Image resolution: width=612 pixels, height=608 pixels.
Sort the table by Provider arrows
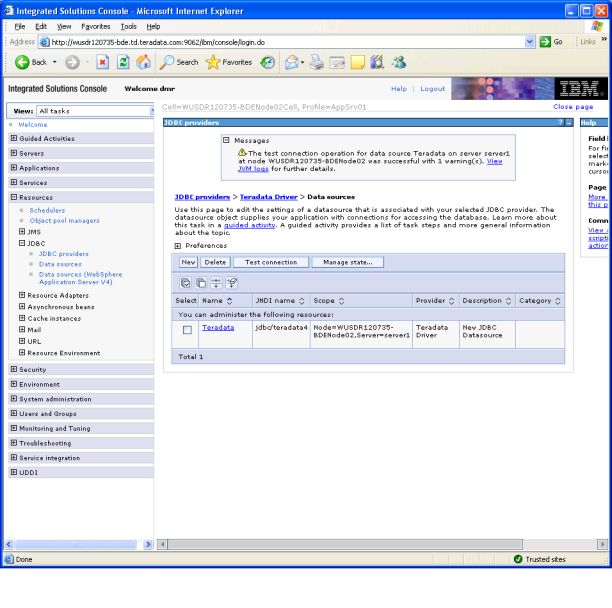(452, 301)
